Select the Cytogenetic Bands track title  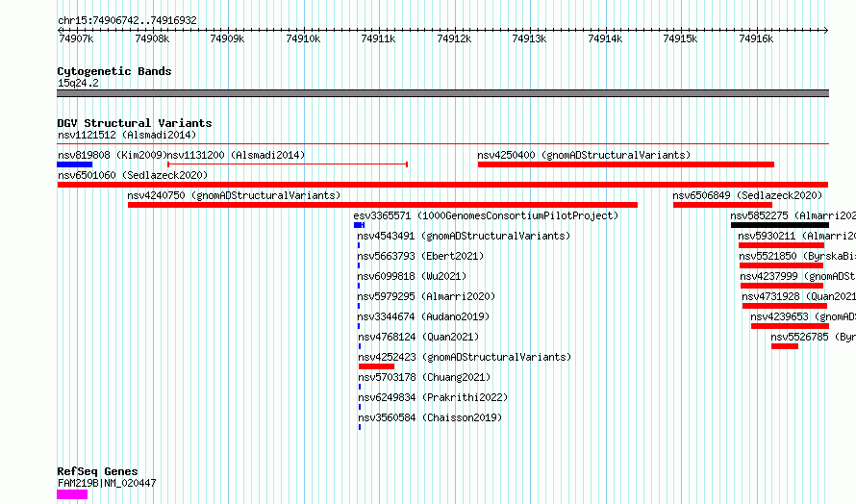click(x=114, y=71)
